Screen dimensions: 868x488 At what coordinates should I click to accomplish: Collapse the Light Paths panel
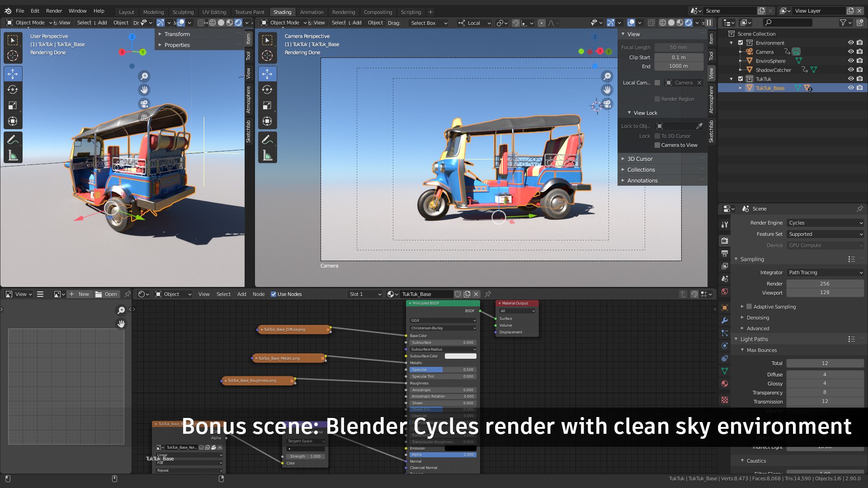pyautogui.click(x=754, y=339)
